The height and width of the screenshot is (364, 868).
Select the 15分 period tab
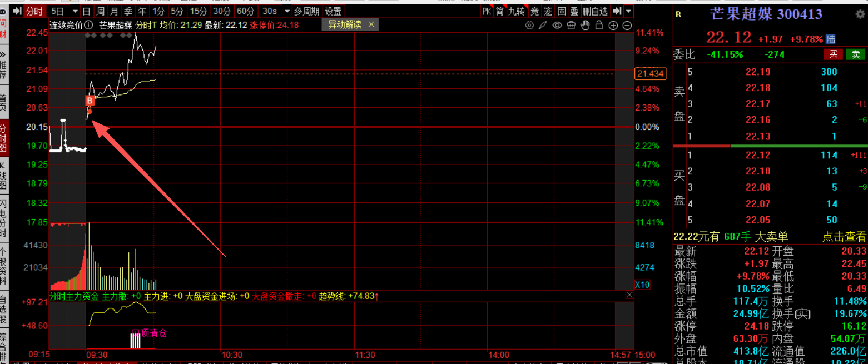(198, 11)
